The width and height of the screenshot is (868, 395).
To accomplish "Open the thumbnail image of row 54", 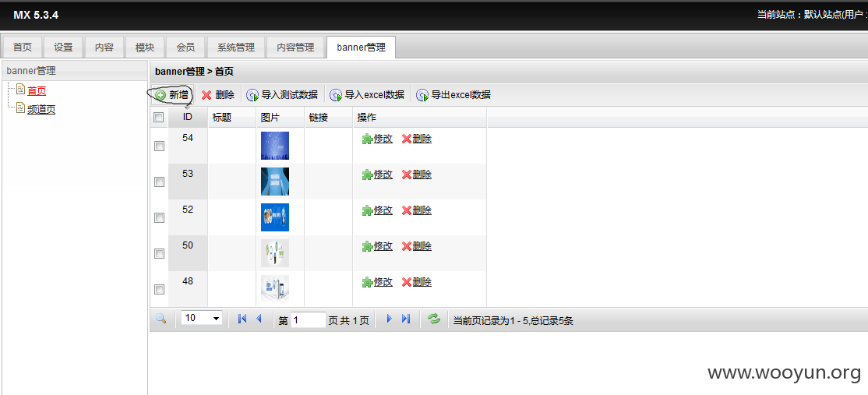I will [275, 146].
